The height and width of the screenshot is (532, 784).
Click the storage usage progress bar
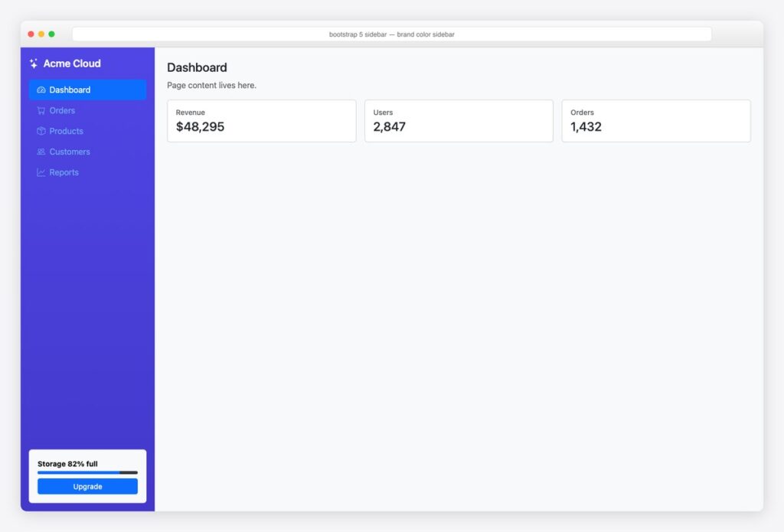tap(87, 472)
